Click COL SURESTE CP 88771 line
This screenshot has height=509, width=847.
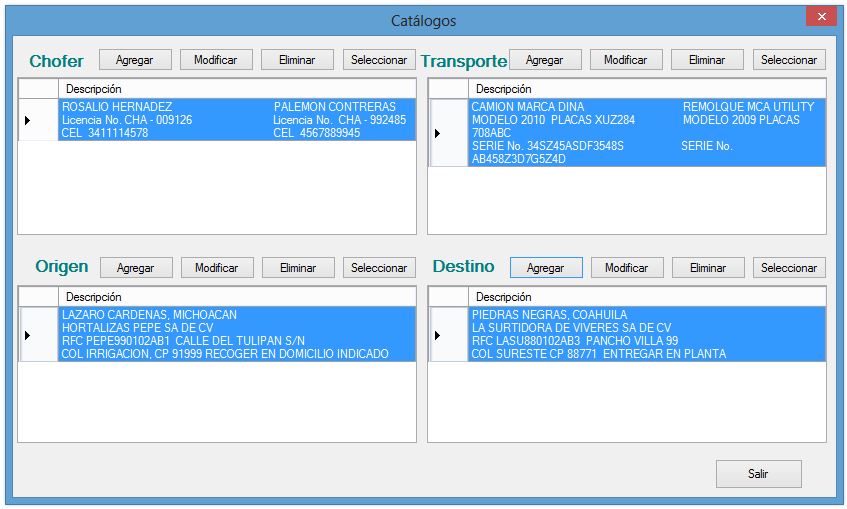tap(599, 354)
